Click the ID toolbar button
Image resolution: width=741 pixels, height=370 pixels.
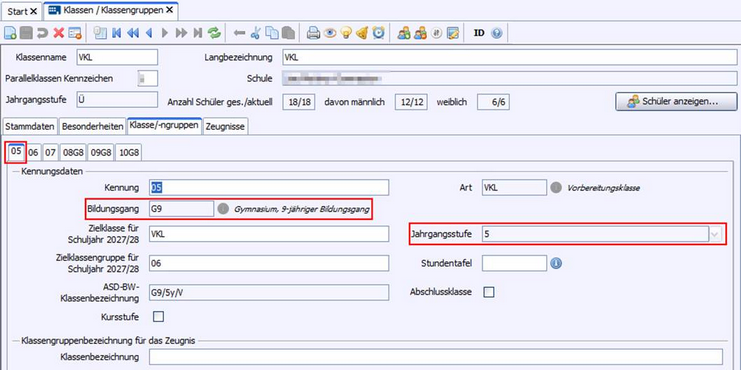[479, 33]
